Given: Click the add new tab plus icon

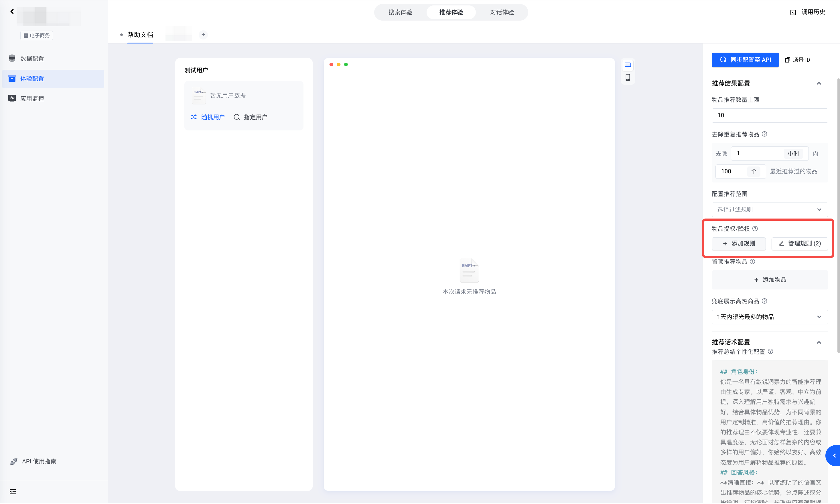Looking at the screenshot, I should (203, 35).
